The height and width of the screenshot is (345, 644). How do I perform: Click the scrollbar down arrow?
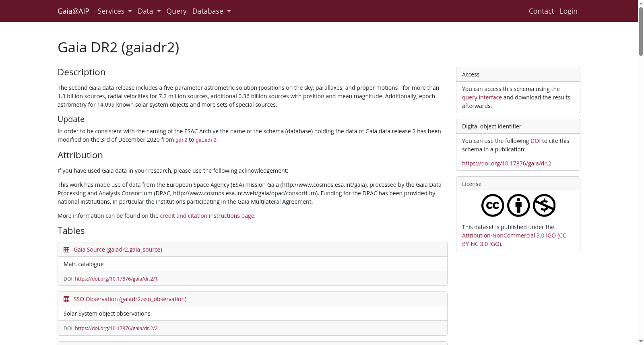[x=641, y=341]
